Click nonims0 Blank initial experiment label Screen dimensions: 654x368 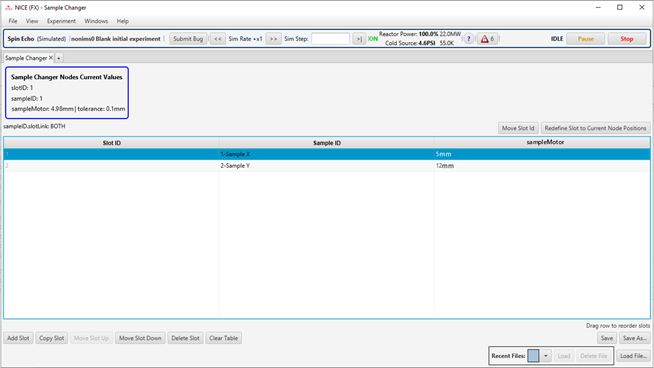coord(116,39)
